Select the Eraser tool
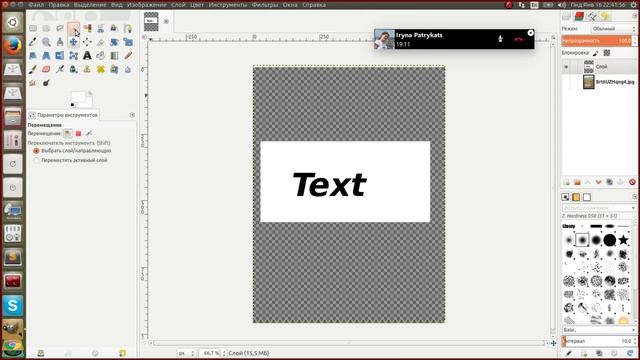Image resolution: width=640 pixels, height=360 pixels. click(46, 69)
